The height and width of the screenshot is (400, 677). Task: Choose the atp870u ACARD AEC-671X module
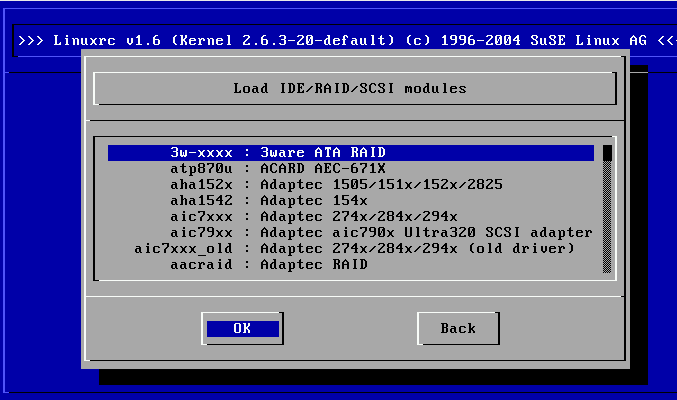pos(351,169)
